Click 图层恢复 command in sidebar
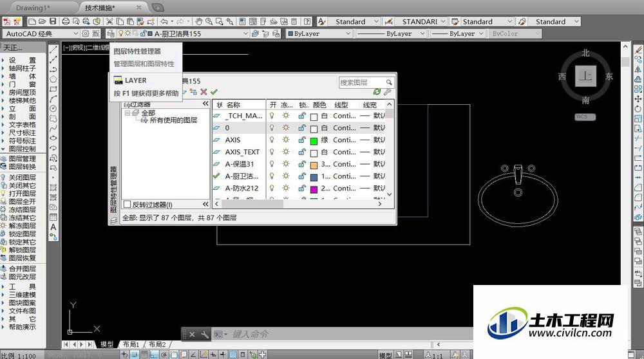Viewport: 644px width, 359px height. pos(22,257)
